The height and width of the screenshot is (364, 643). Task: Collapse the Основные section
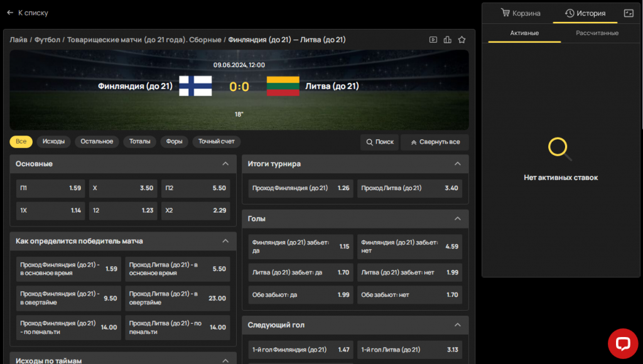(x=225, y=164)
